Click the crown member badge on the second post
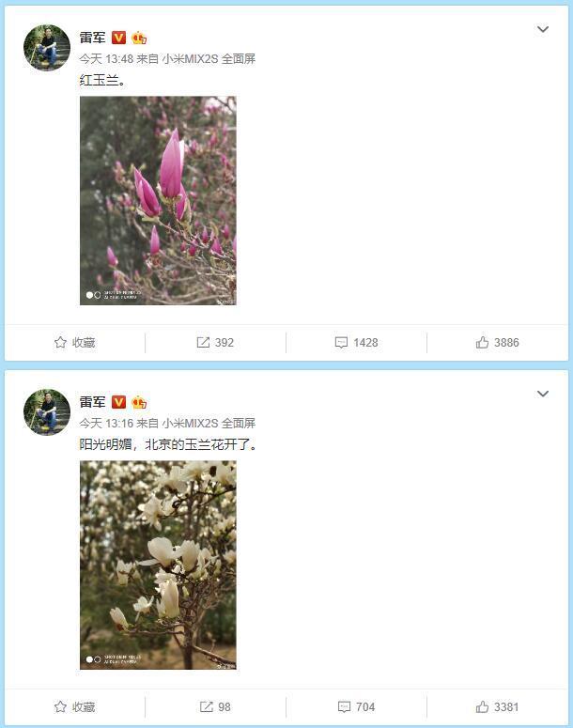 coord(139,402)
